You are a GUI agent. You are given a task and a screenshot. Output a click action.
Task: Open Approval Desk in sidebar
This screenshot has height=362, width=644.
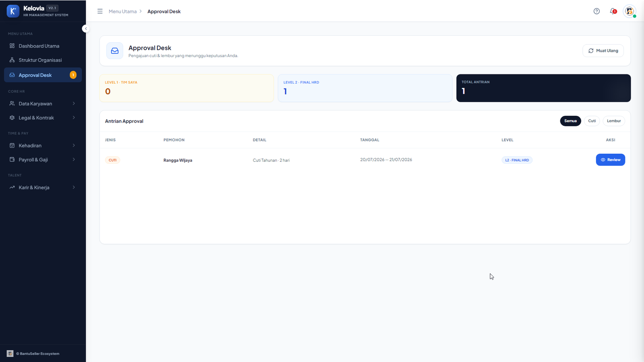(x=43, y=75)
